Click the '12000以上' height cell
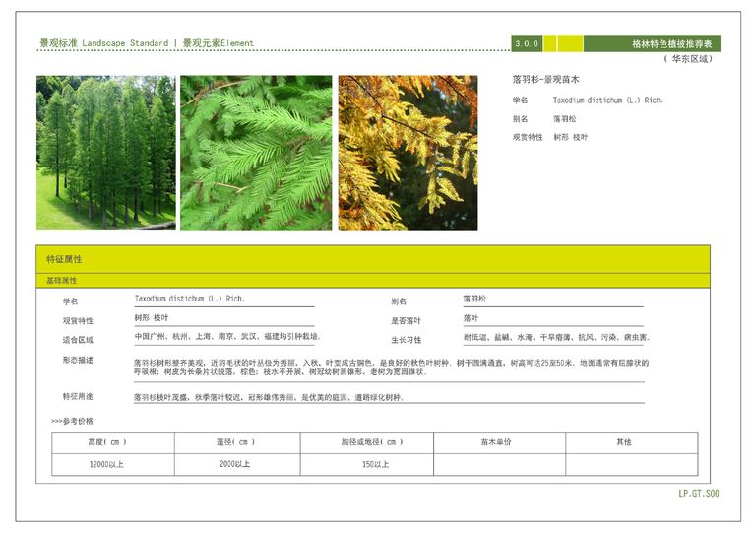This screenshot has height=535, width=756. [x=113, y=465]
